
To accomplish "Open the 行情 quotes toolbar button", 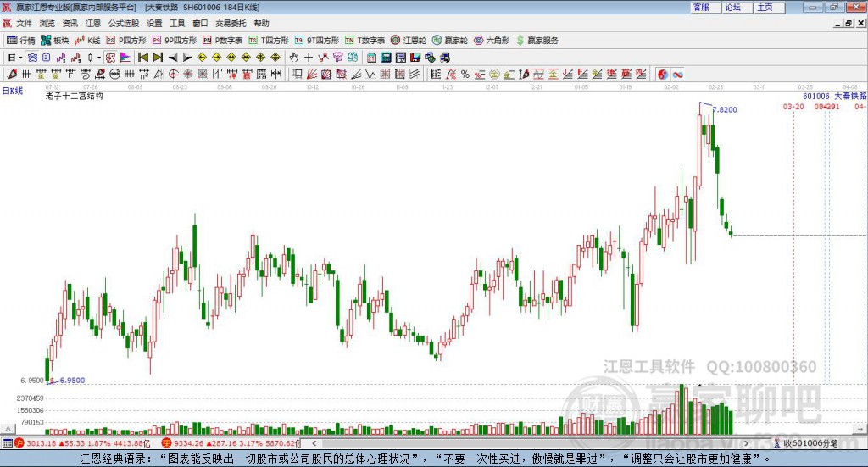I will coord(20,41).
